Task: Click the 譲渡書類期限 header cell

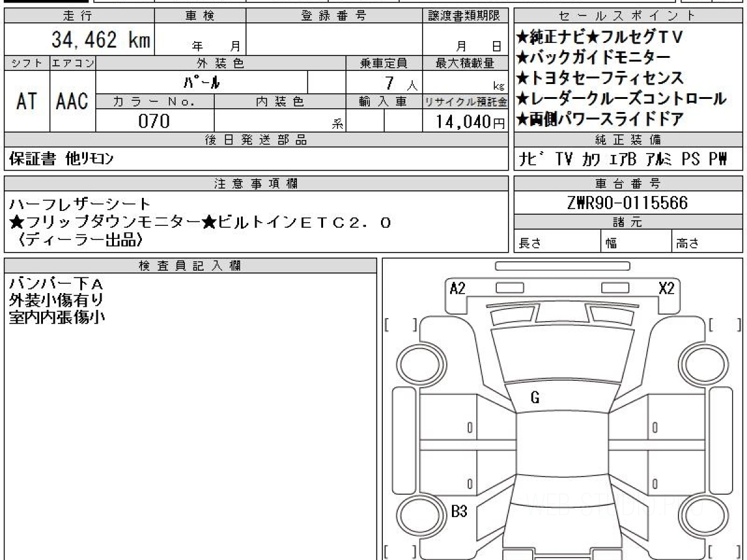Action: pyautogui.click(x=465, y=17)
